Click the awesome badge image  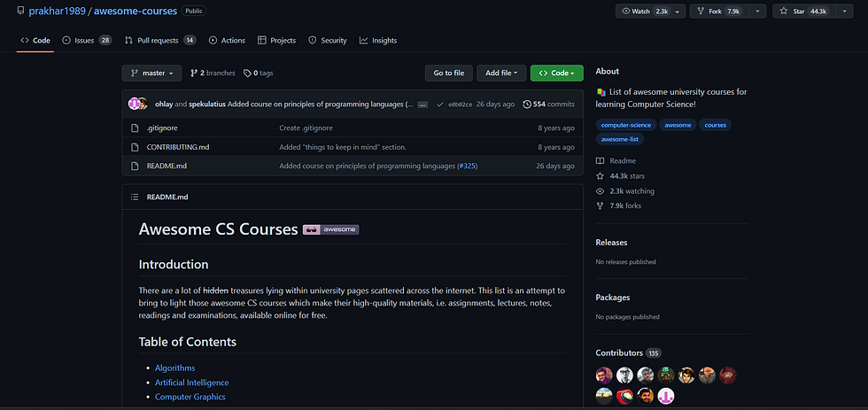click(331, 229)
